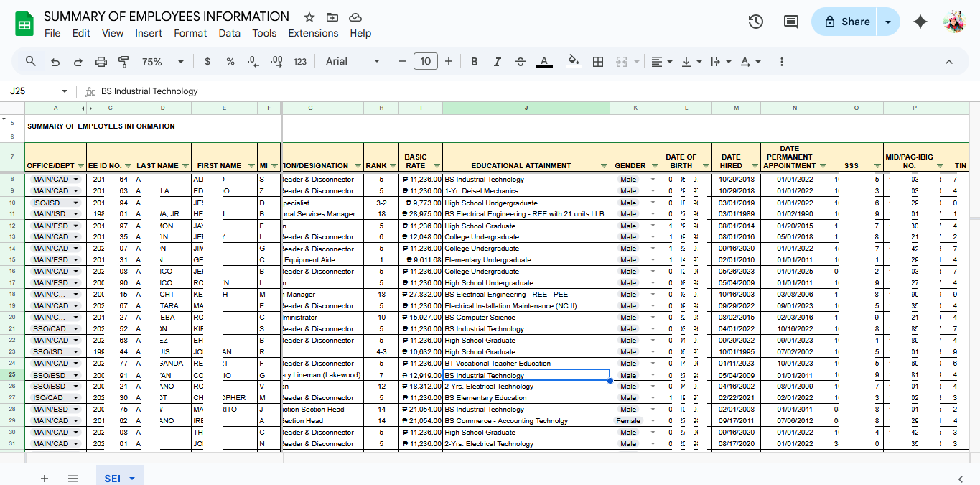This screenshot has height=485, width=980.
Task: Click the undo arrow
Action: (55, 62)
